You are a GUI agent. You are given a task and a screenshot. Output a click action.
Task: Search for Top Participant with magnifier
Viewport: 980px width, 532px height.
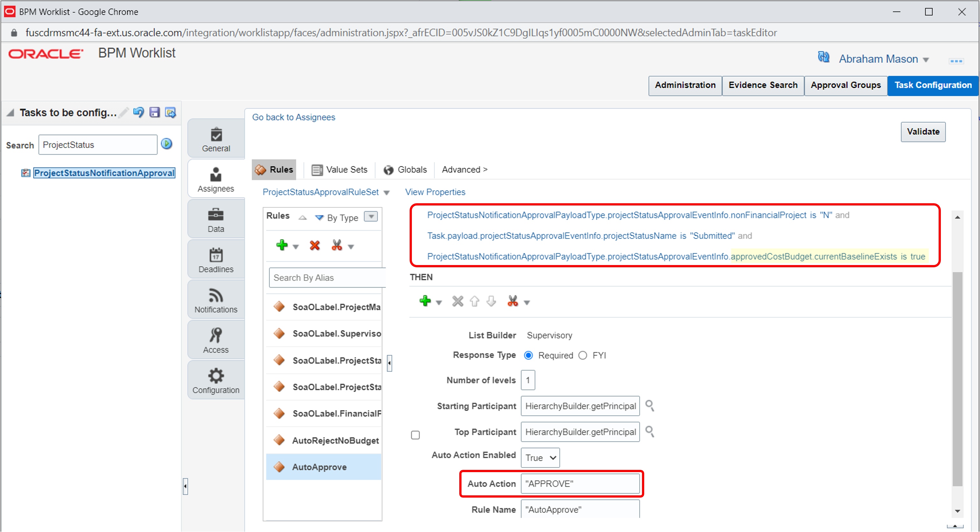pyautogui.click(x=650, y=431)
